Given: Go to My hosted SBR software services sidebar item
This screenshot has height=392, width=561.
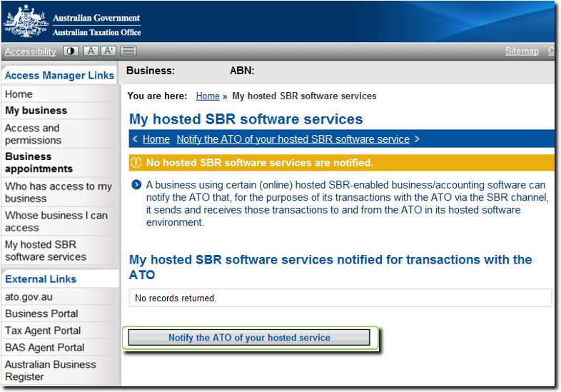Looking at the screenshot, I should click(x=45, y=251).
